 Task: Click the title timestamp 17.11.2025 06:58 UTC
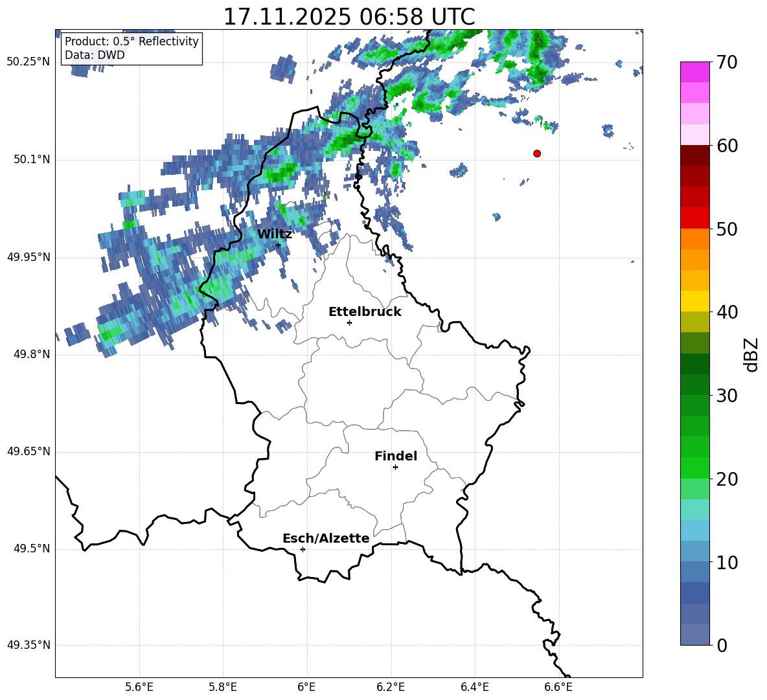click(349, 17)
